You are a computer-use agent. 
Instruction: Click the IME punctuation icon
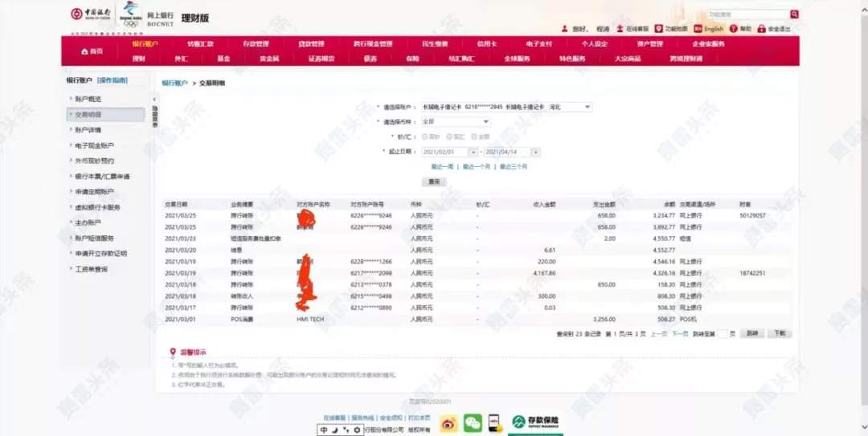coord(346,430)
